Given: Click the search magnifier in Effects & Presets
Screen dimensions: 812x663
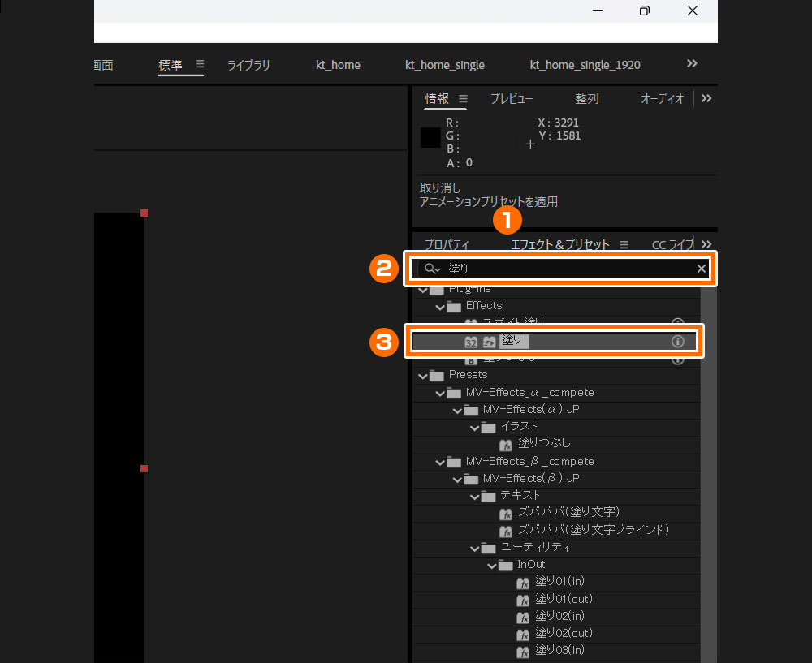Looking at the screenshot, I should (x=431, y=268).
